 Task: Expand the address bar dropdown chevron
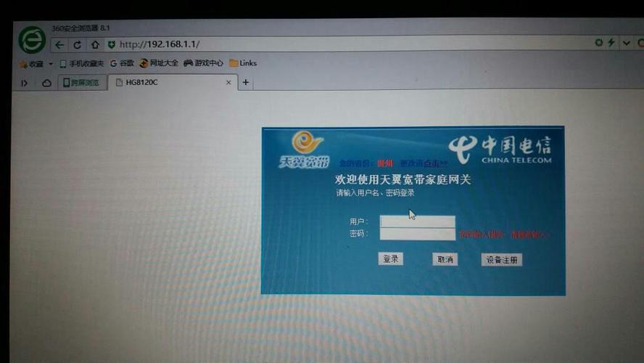(627, 43)
